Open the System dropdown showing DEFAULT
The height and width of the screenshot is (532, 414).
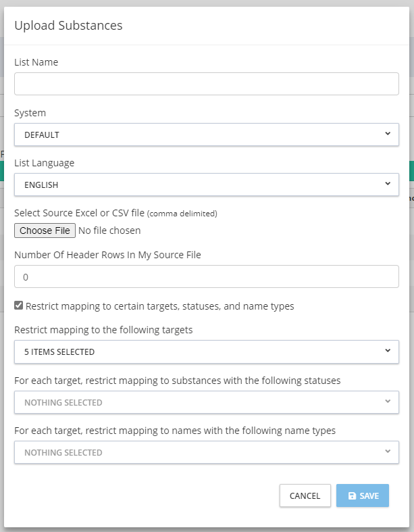206,135
